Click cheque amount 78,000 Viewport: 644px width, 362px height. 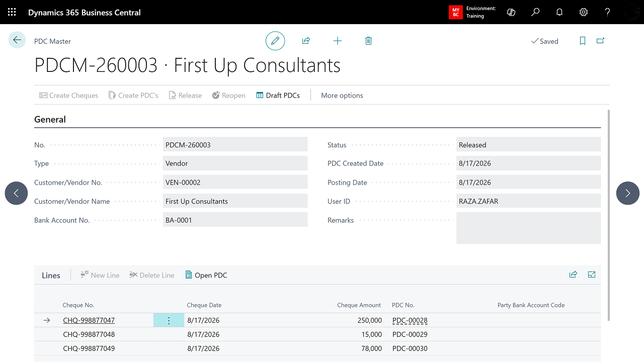pos(371,348)
